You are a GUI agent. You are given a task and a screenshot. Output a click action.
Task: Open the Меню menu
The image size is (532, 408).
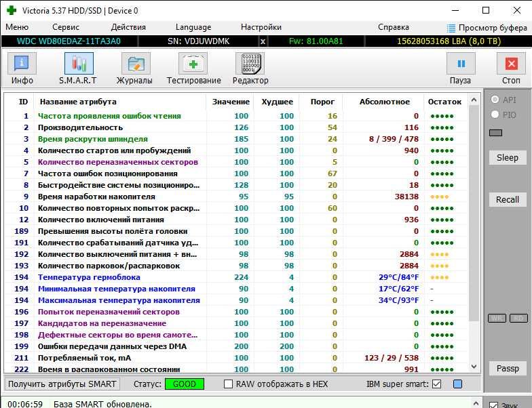[17, 27]
